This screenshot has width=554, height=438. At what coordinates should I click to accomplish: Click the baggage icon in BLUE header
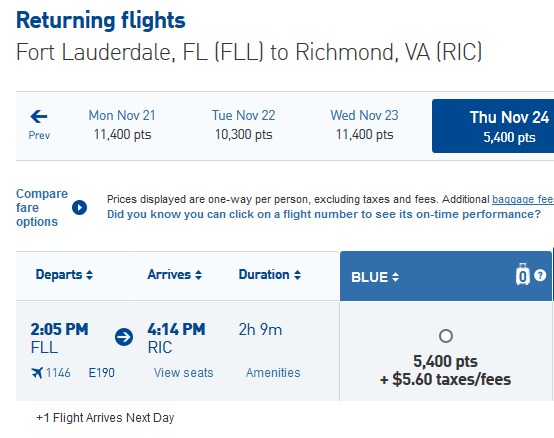523,274
